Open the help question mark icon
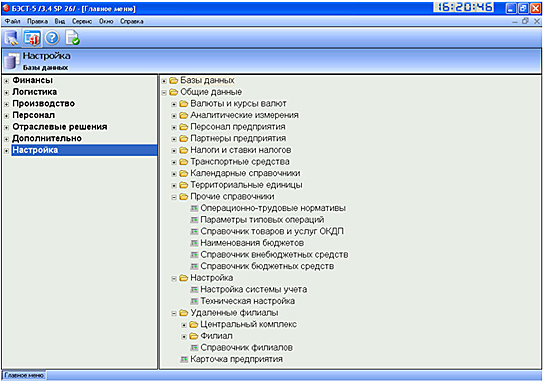The height and width of the screenshot is (381, 544). [x=52, y=37]
